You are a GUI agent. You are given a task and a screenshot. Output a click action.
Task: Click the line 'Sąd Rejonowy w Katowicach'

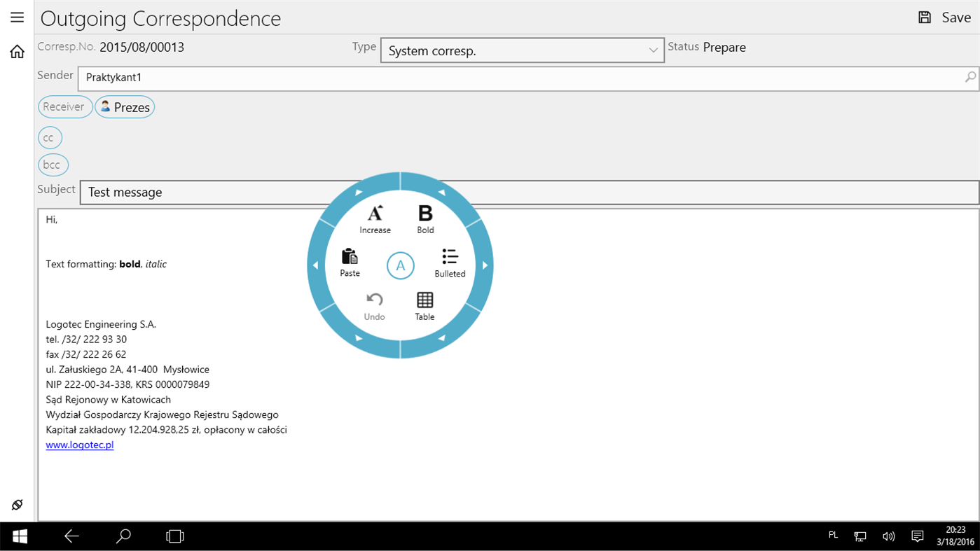coord(108,400)
